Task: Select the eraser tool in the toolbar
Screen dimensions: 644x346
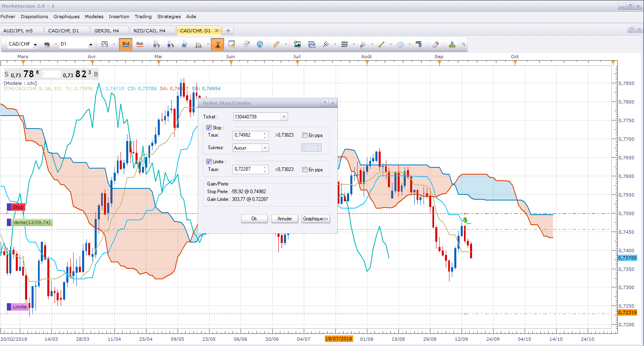Action: (436, 44)
